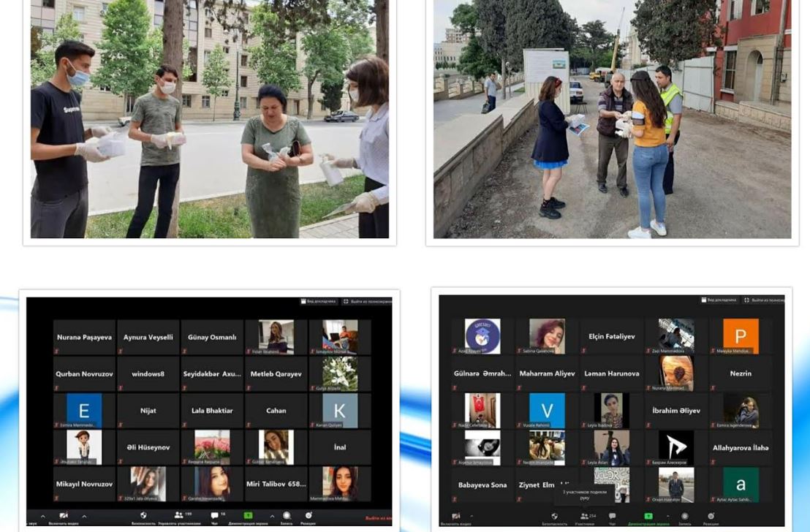
Task: Expand video options arrow in left Zoom toolbar
Action: [x=84, y=516]
